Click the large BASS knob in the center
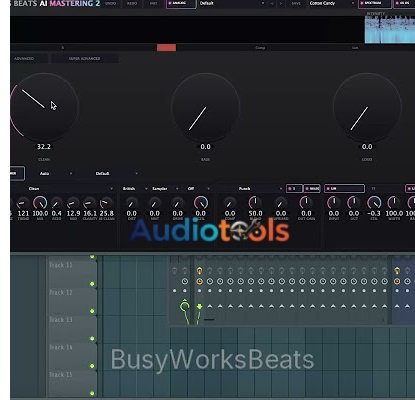 coord(205,108)
